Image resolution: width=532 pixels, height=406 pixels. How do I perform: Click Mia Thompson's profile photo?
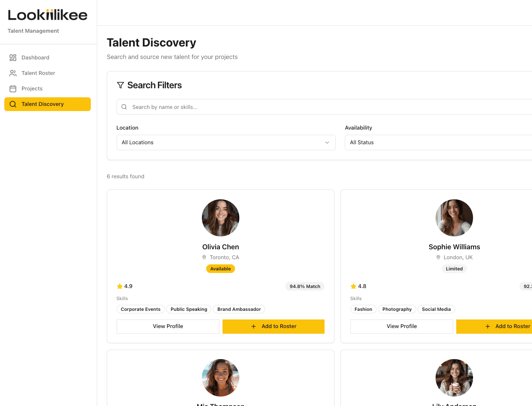point(220,378)
